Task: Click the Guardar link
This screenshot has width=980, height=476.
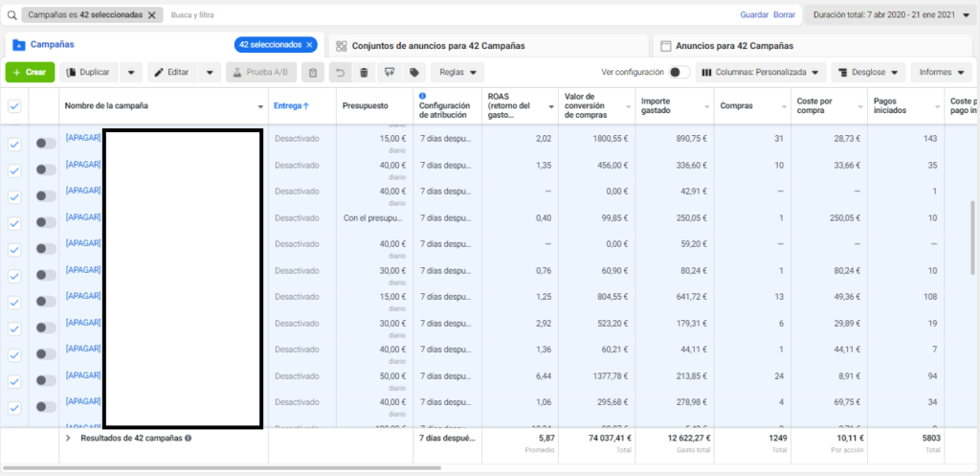Action: click(754, 14)
